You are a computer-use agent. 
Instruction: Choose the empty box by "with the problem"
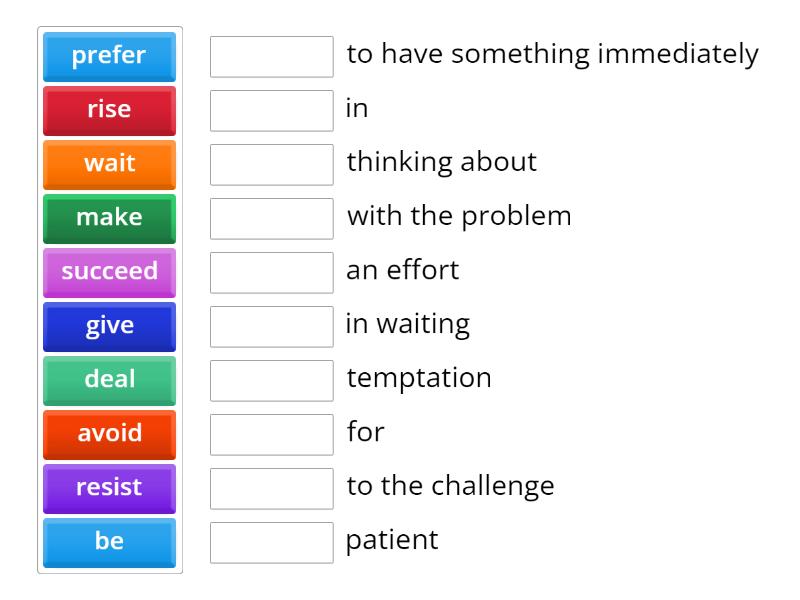tap(271, 219)
